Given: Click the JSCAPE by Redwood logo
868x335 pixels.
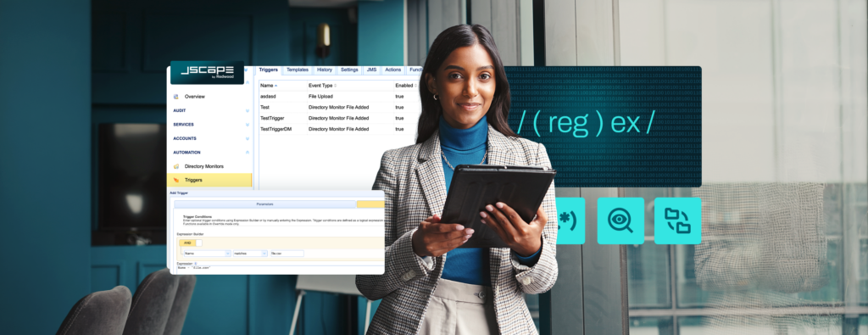Looking at the screenshot, I should pyautogui.click(x=207, y=73).
